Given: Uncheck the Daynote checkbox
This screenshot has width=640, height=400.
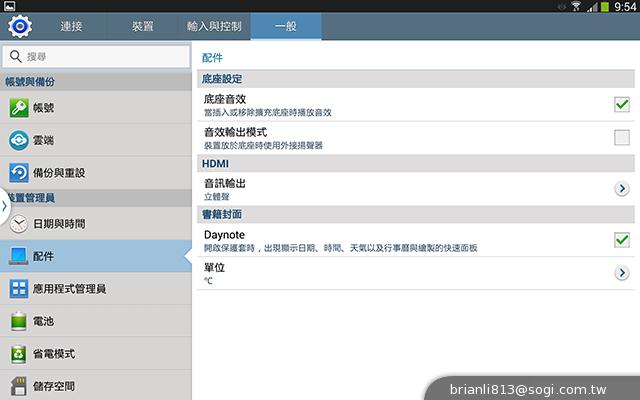Looking at the screenshot, I should click(621, 239).
